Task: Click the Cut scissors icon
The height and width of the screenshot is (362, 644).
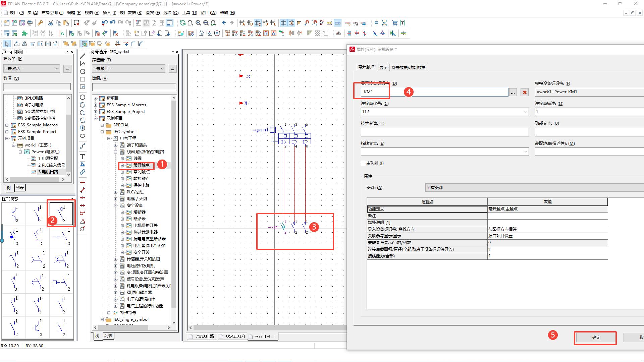Action: [51, 23]
